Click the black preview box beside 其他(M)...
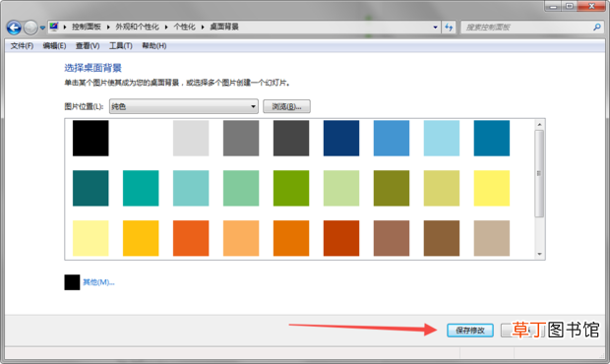 72,282
